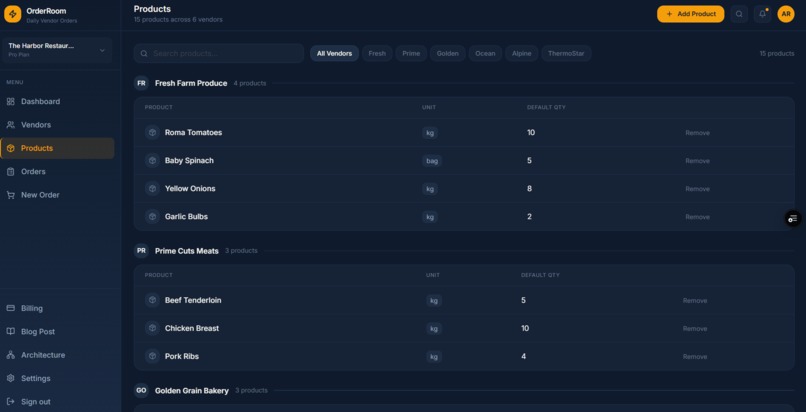Open Dashboard from the sidebar menu
The height and width of the screenshot is (412, 806).
57,102
